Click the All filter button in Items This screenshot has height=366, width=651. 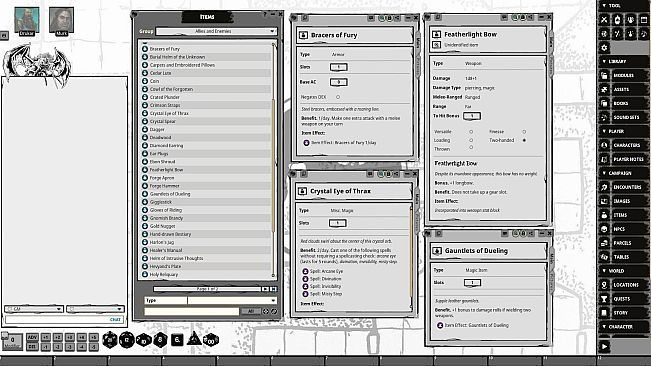[x=251, y=311]
